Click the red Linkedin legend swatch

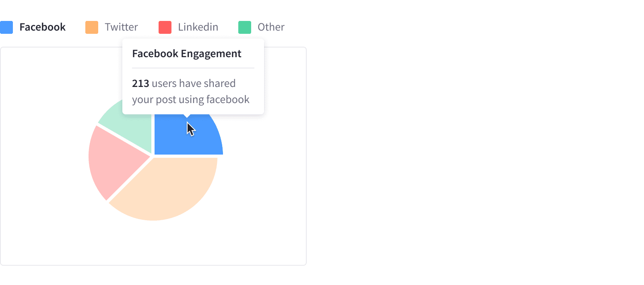pos(165,27)
